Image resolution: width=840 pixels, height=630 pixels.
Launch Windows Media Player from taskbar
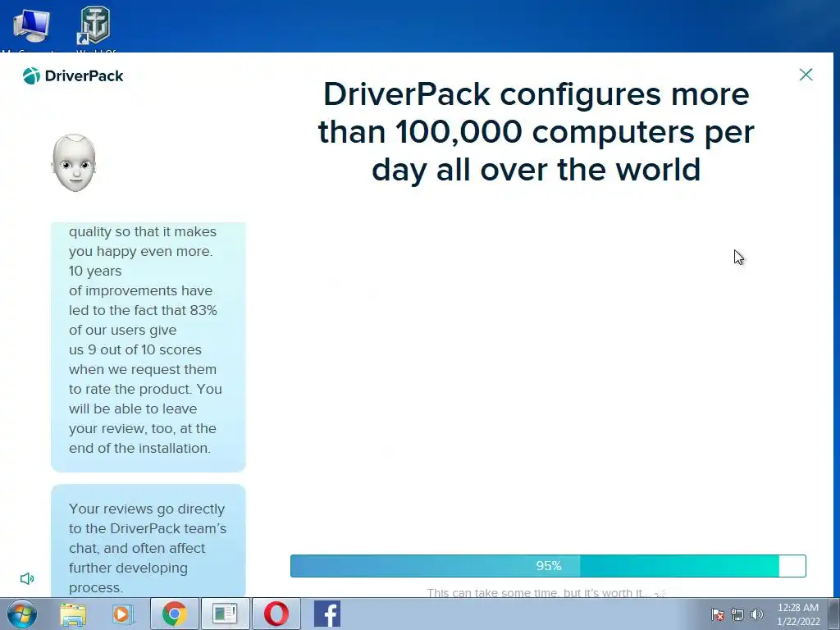point(122,614)
